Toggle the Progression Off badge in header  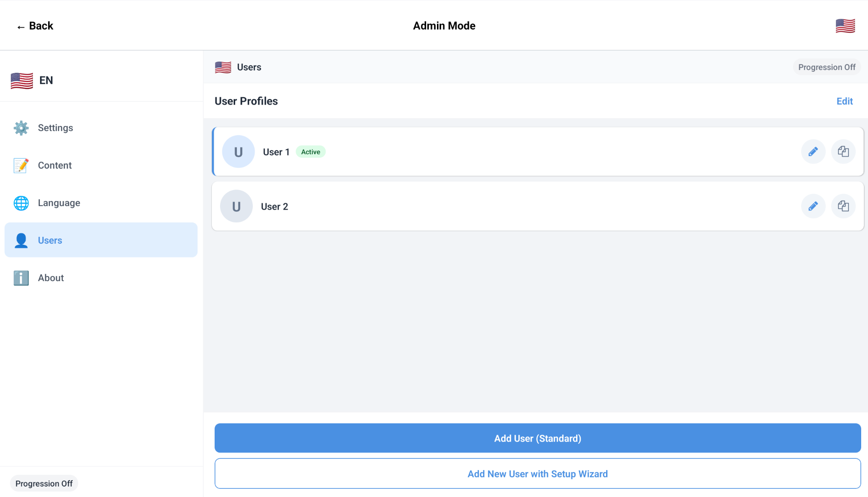pos(827,67)
